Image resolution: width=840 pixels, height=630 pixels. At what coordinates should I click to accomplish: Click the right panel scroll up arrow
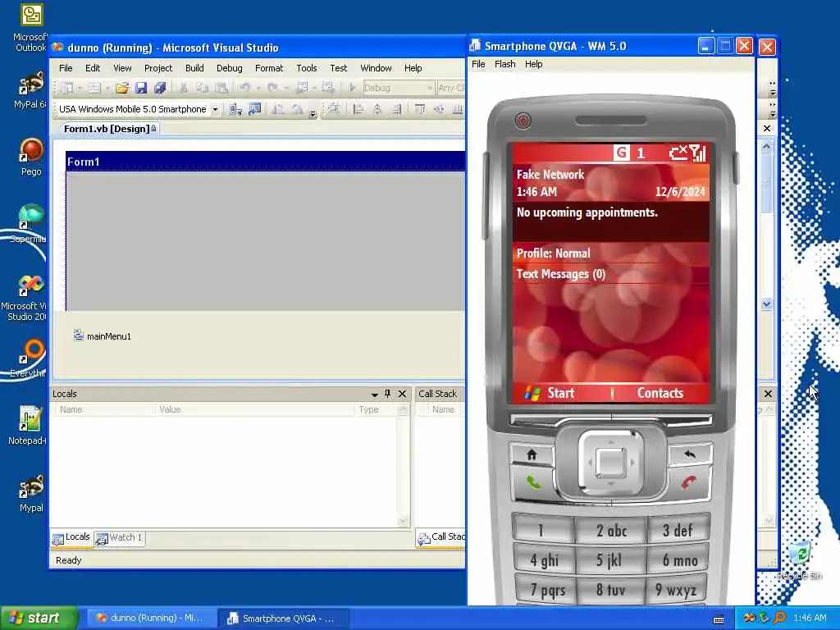click(767, 147)
